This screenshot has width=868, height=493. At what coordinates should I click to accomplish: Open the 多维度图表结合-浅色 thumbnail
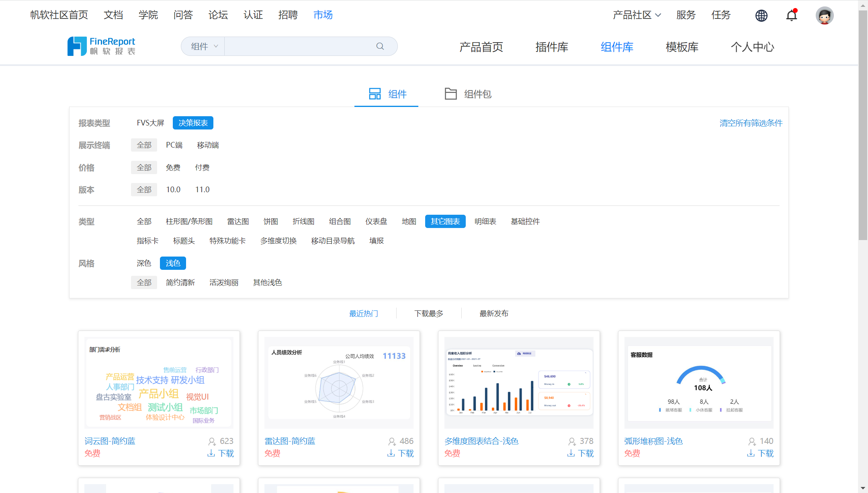[518, 382]
